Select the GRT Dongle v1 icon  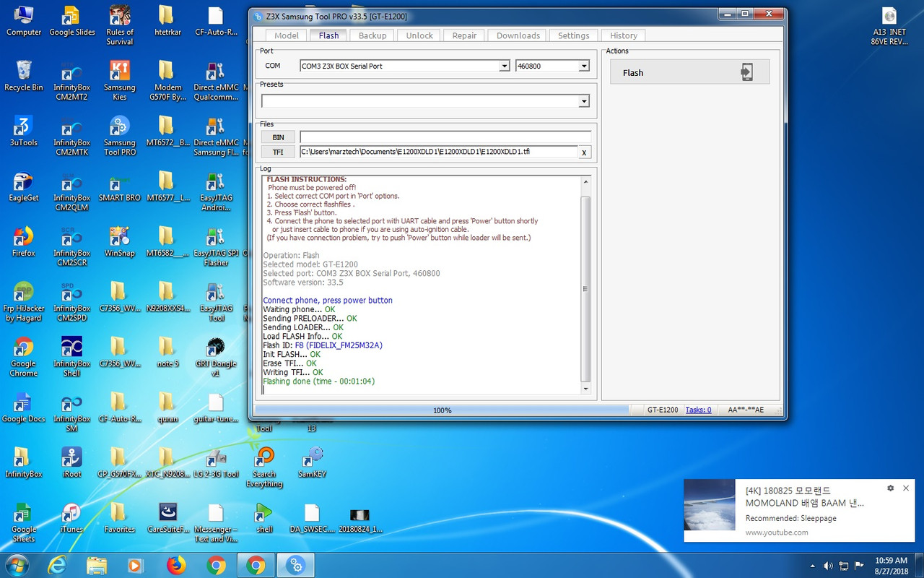point(215,358)
